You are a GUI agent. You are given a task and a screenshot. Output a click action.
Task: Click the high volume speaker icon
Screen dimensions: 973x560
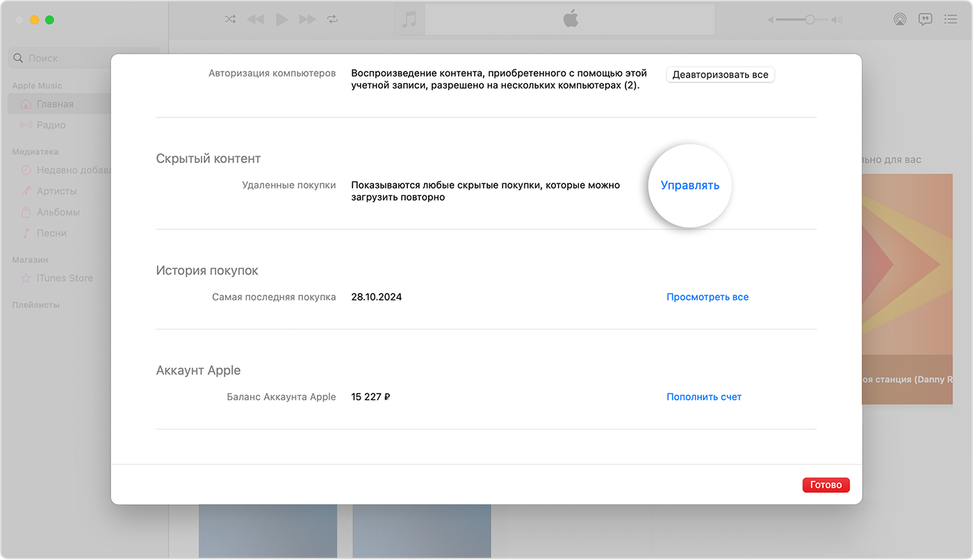tap(837, 20)
